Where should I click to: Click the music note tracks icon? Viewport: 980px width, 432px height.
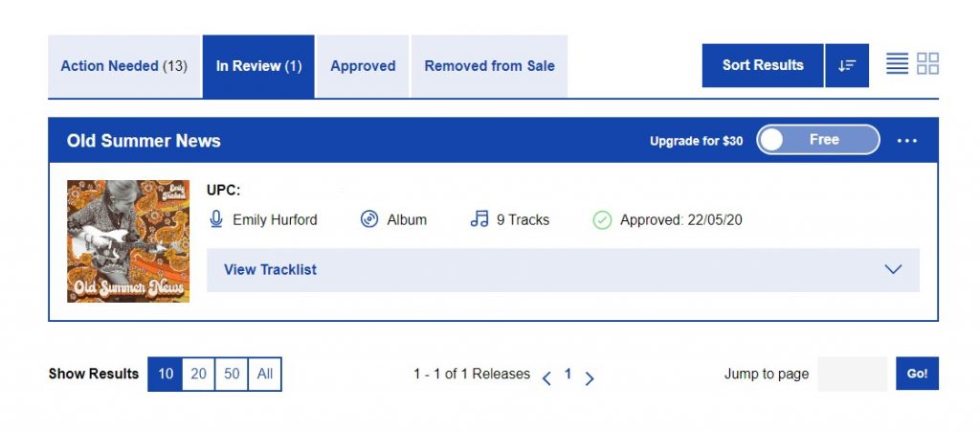tap(479, 219)
